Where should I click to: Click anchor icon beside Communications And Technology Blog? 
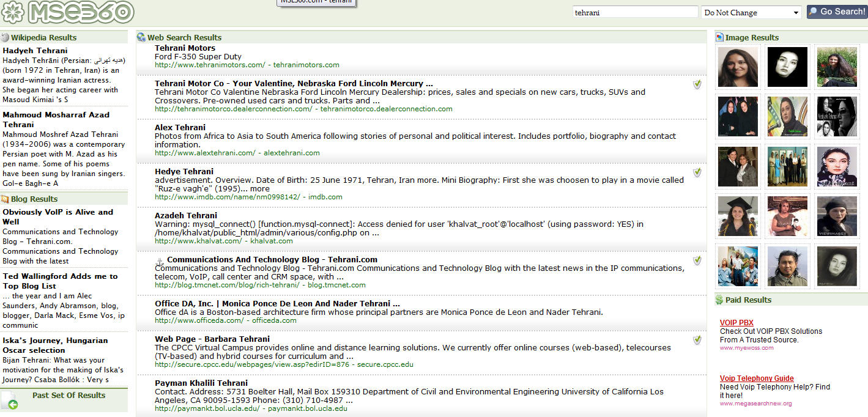(160, 261)
